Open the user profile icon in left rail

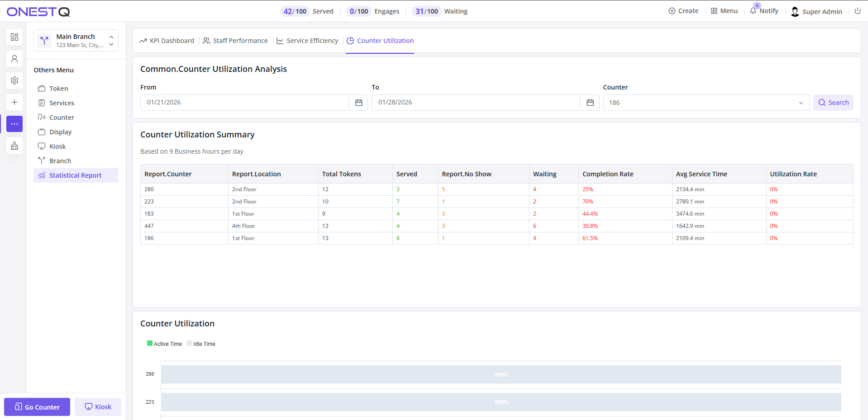14,59
